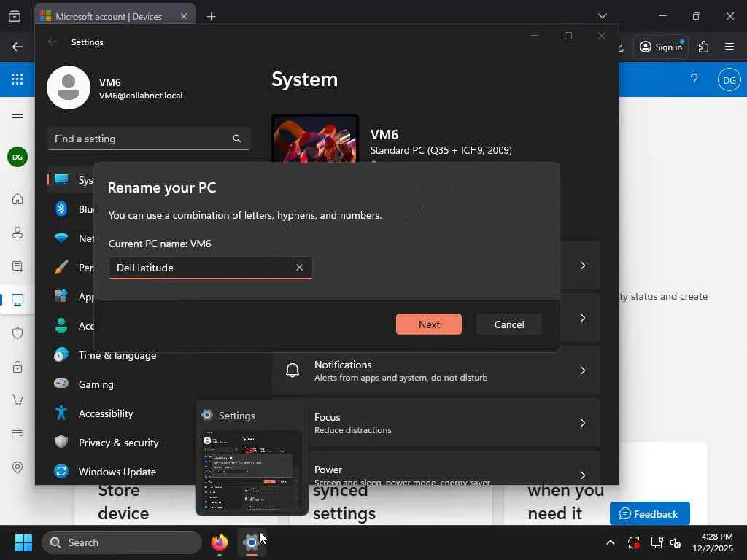Toggle the Microsoft account navigation menu

point(18,114)
